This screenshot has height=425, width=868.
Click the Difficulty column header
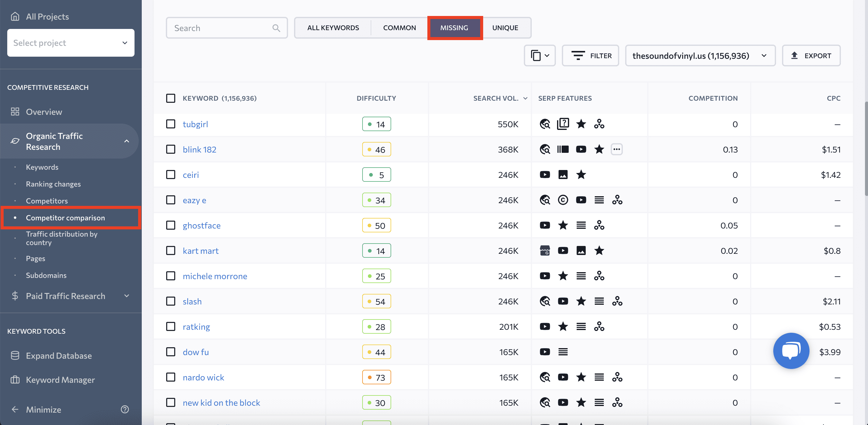click(376, 98)
